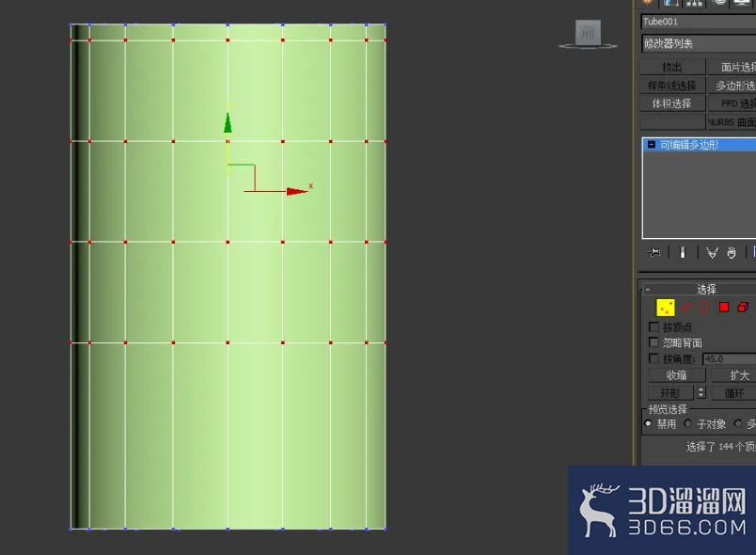
Task: Click Remove Modifier trash icon
Action: click(x=732, y=253)
